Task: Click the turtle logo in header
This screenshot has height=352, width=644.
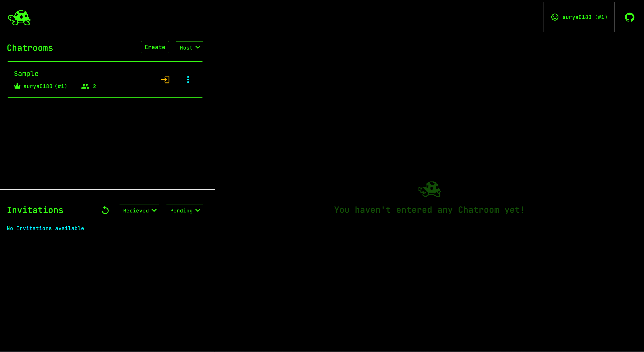Action: pyautogui.click(x=19, y=18)
